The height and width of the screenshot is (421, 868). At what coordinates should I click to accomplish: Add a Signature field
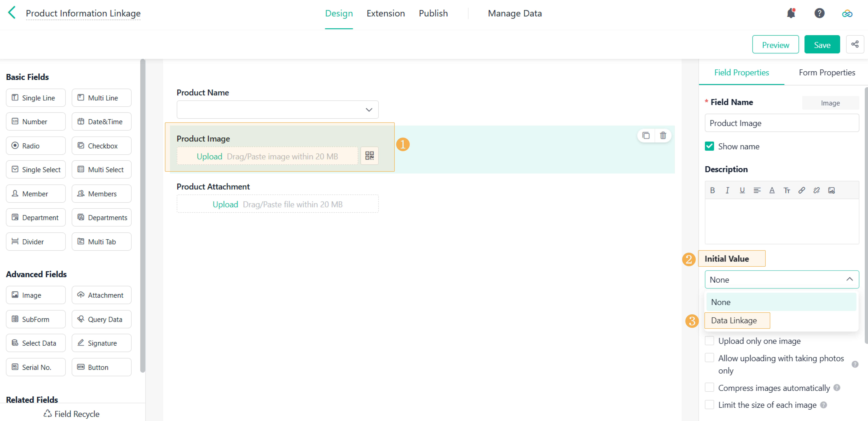pos(101,343)
